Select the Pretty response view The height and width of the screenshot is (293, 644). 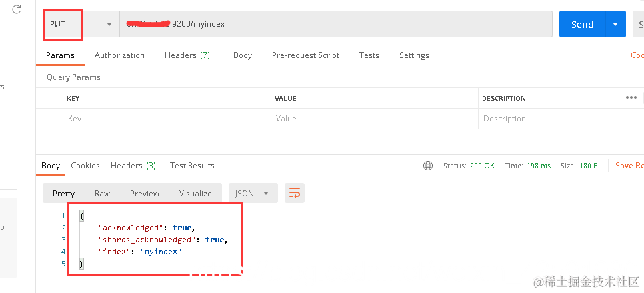(x=63, y=193)
